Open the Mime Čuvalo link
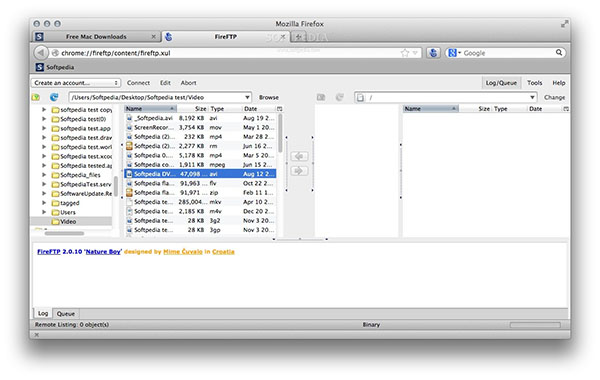 [x=183, y=251]
